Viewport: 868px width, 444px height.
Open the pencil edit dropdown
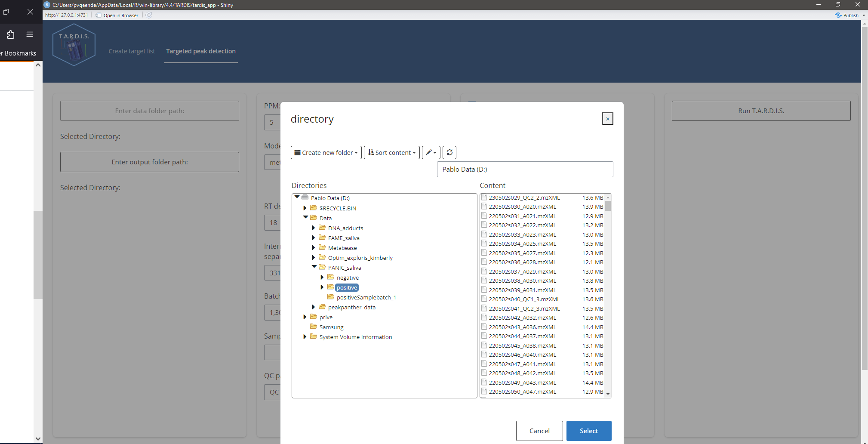pyautogui.click(x=431, y=153)
